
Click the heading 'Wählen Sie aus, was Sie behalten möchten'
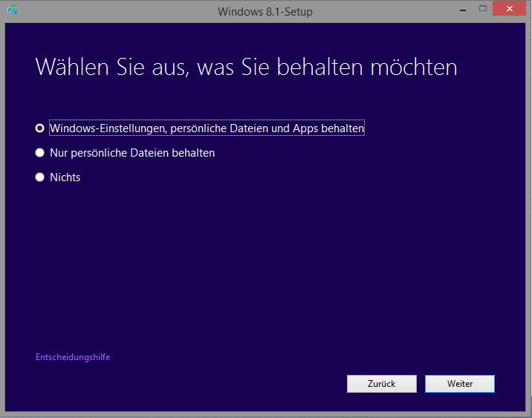246,68
